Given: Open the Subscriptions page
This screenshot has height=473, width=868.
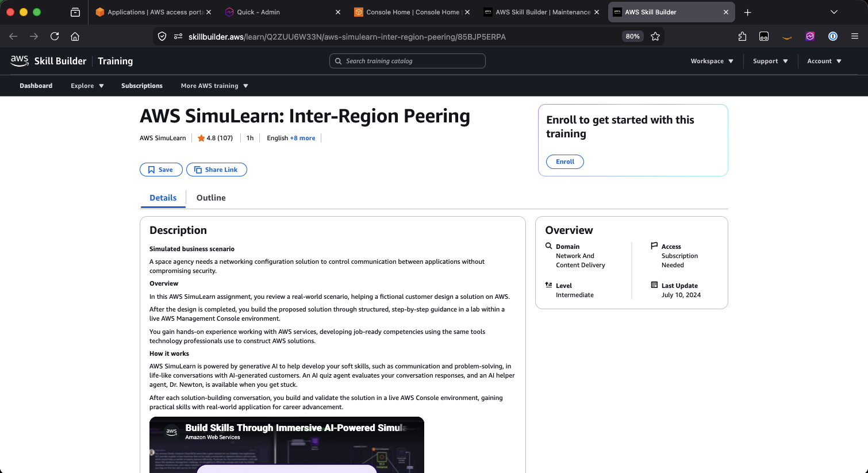Looking at the screenshot, I should 142,86.
